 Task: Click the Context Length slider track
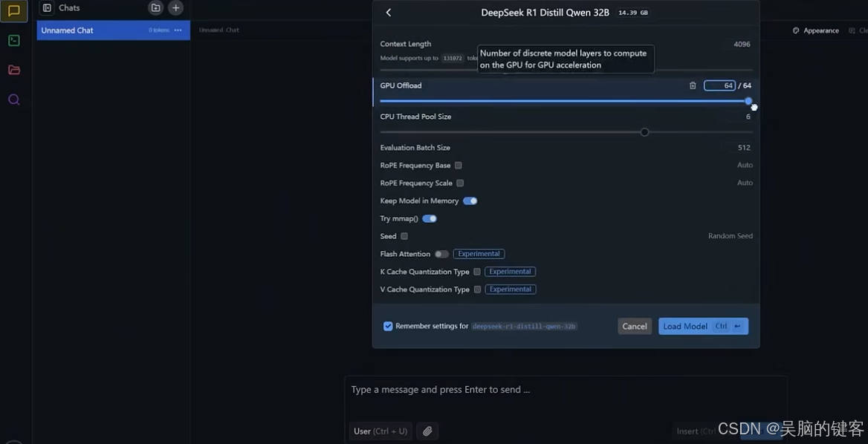566,71
